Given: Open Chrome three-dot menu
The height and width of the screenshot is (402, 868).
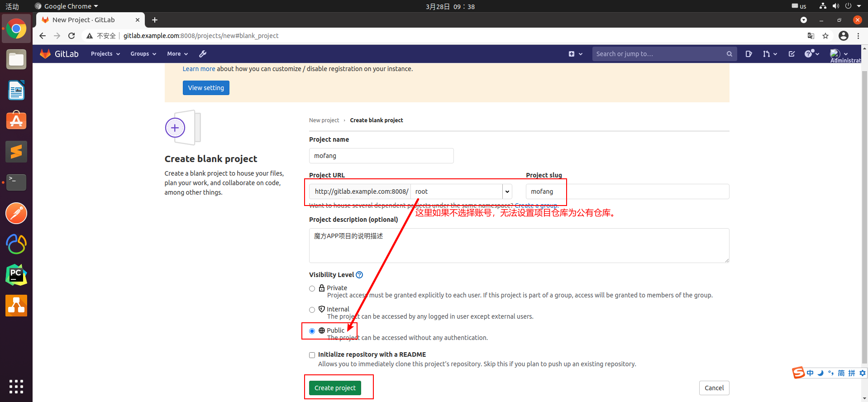Looking at the screenshot, I should coord(858,36).
